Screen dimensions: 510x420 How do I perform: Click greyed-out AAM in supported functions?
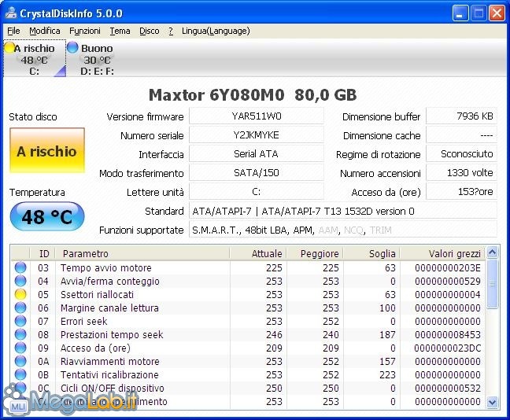point(328,230)
